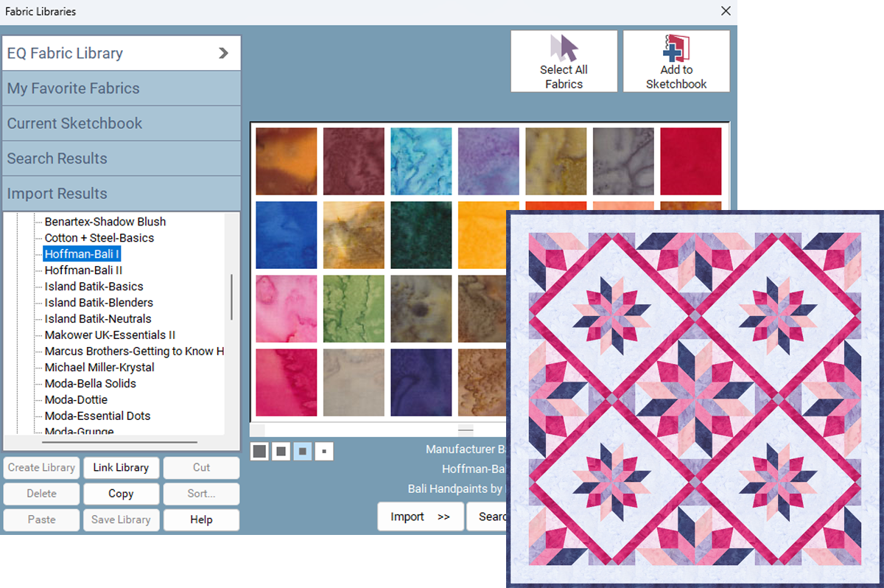Open the My Favorite Fabrics section

[x=122, y=88]
